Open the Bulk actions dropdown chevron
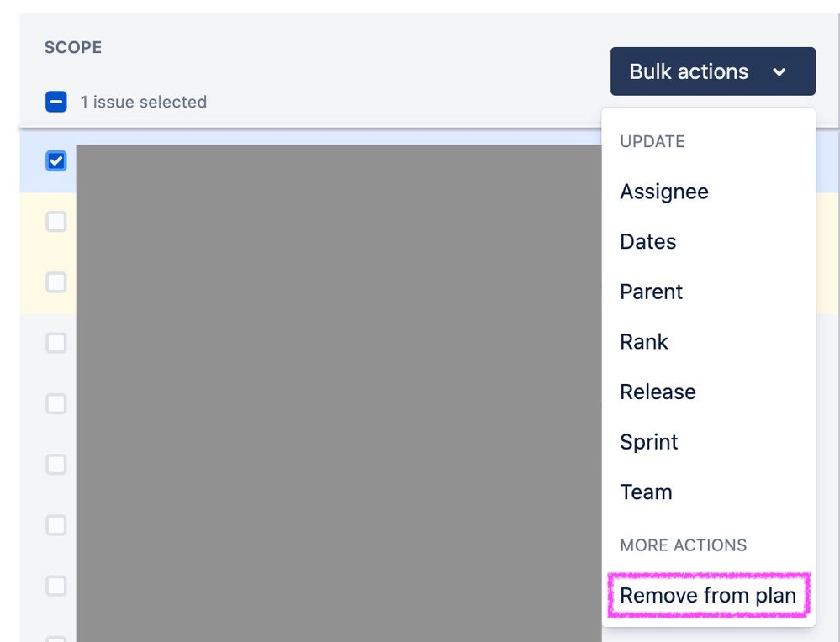 (780, 71)
